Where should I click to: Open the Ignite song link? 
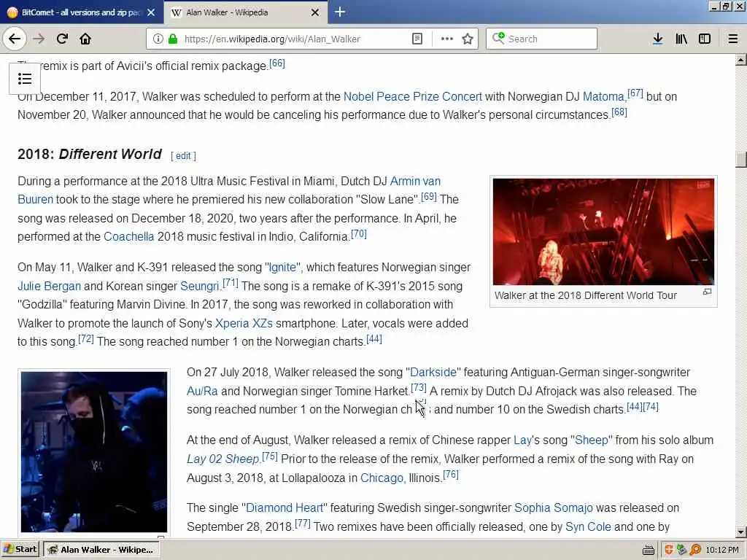282,267
